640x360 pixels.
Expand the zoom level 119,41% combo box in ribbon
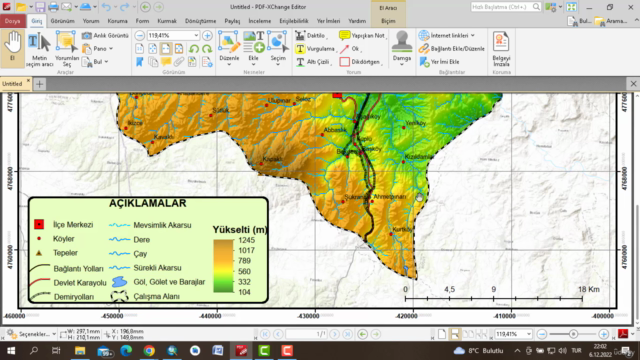click(196, 36)
